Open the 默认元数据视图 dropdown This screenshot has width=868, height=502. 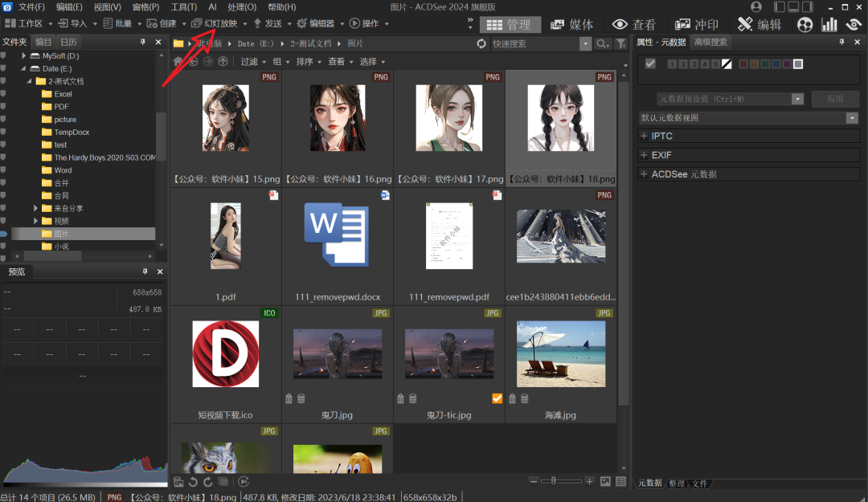(850, 117)
